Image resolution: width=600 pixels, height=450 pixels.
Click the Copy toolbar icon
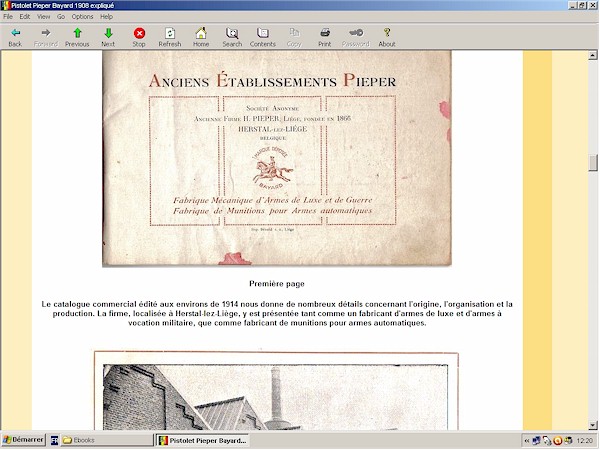[x=294, y=33]
